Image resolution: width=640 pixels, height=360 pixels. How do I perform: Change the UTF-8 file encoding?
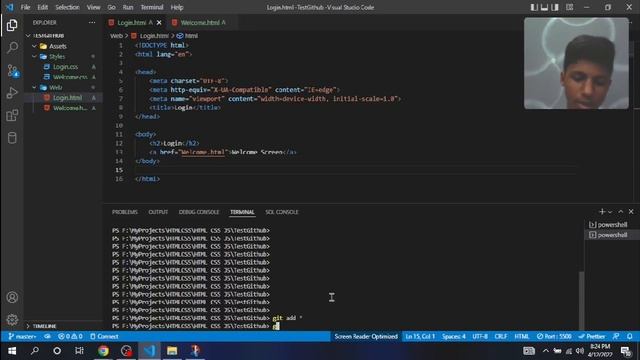[480, 336]
